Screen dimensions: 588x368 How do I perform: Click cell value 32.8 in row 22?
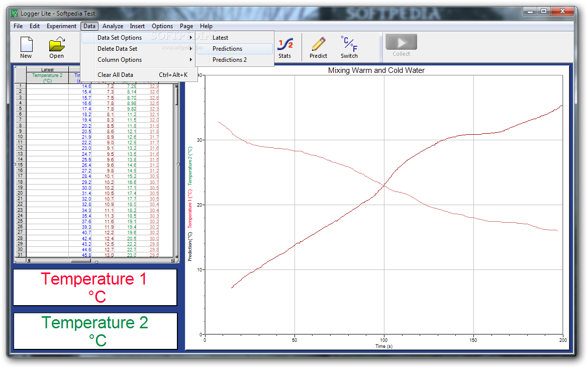pos(86,205)
